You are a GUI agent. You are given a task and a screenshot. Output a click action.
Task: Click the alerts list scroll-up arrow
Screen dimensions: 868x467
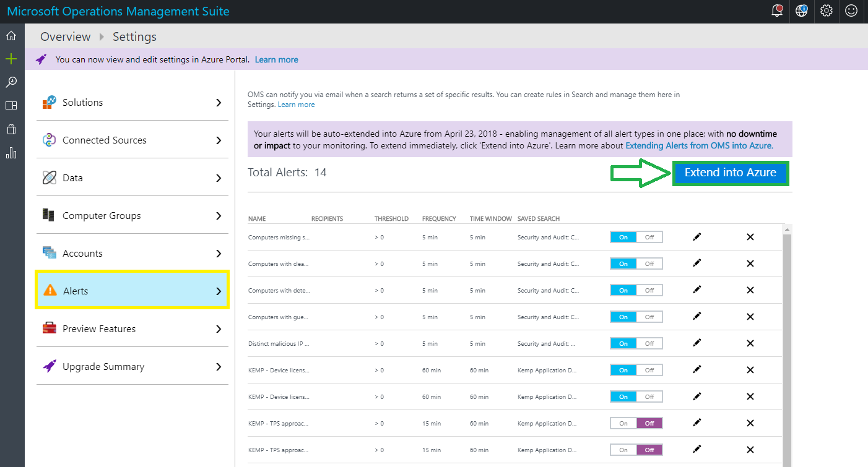point(788,229)
